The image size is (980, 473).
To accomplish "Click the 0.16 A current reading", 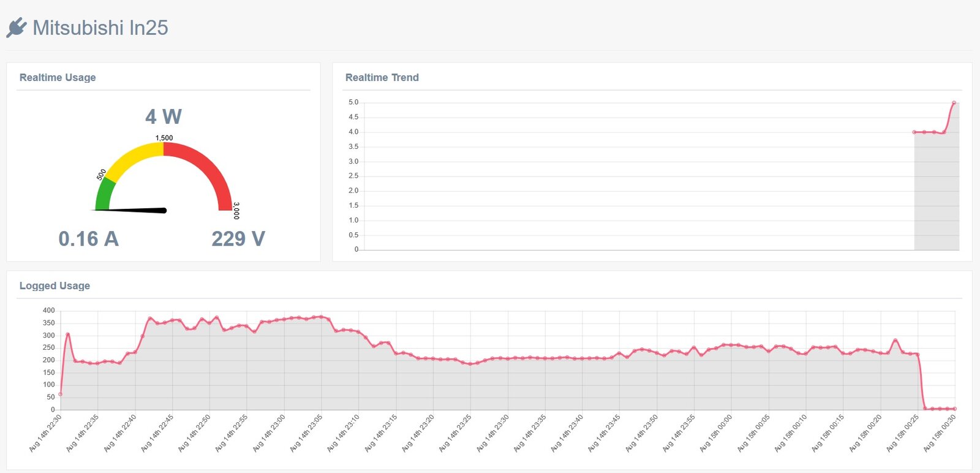I will [89, 238].
